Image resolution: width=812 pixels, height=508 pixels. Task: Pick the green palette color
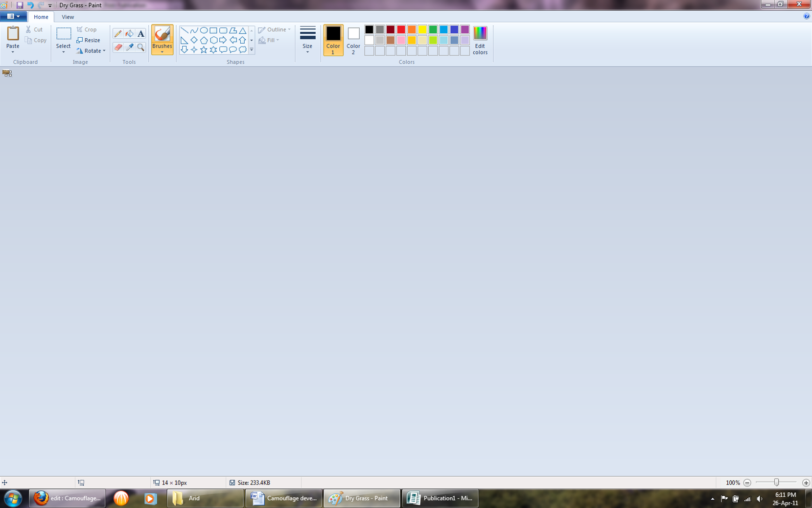[433, 30]
